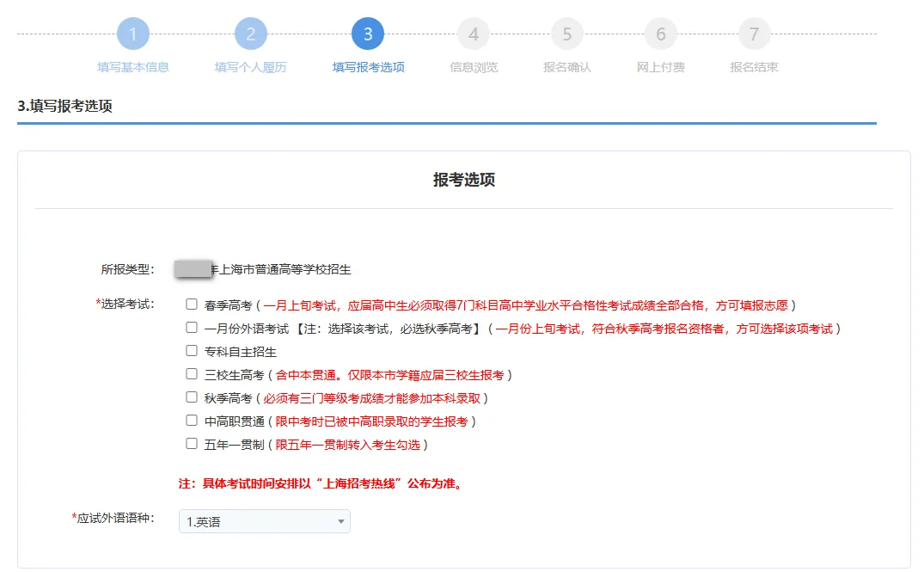
Task: Click the 五年一贯制 label text
Action: coord(235,445)
